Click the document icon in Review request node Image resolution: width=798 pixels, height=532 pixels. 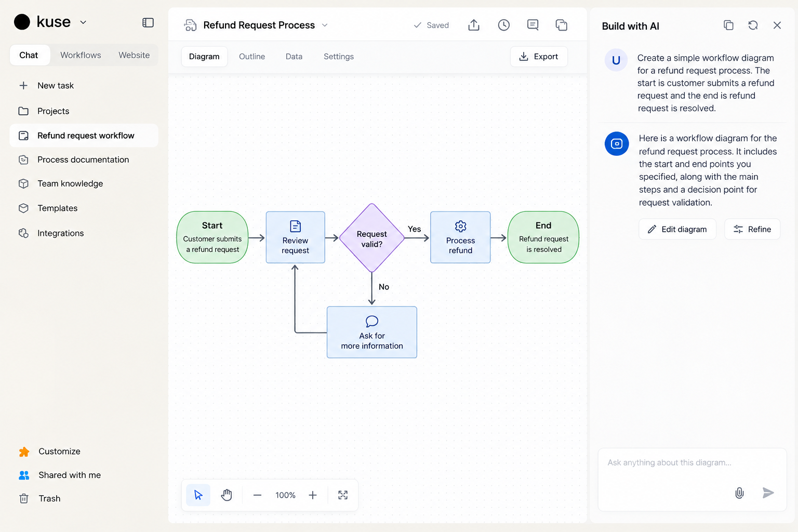pyautogui.click(x=296, y=226)
